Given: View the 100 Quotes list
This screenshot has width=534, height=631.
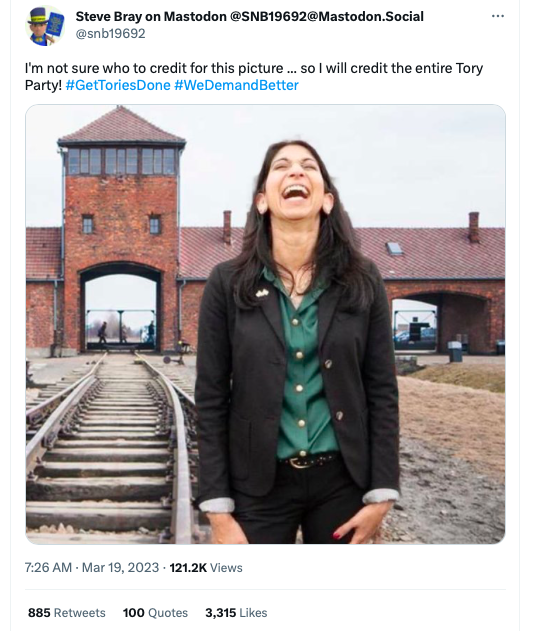Looking at the screenshot, I should pos(155,613).
